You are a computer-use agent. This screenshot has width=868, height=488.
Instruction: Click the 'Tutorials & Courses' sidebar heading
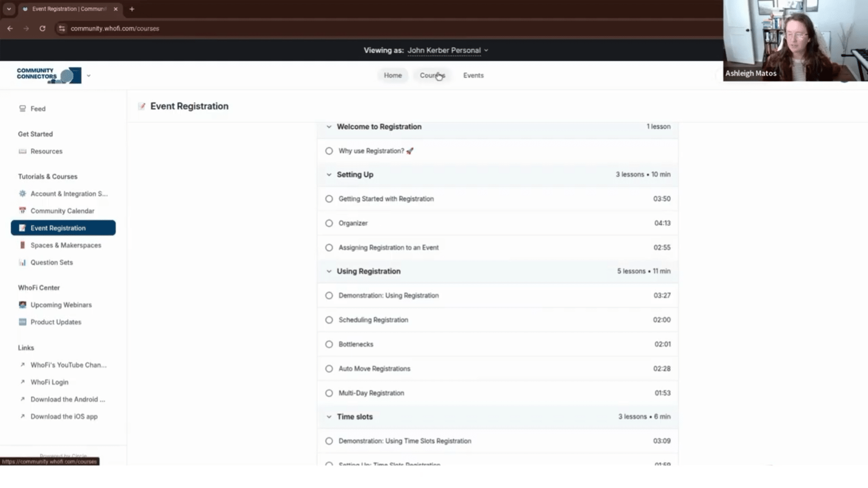point(47,177)
